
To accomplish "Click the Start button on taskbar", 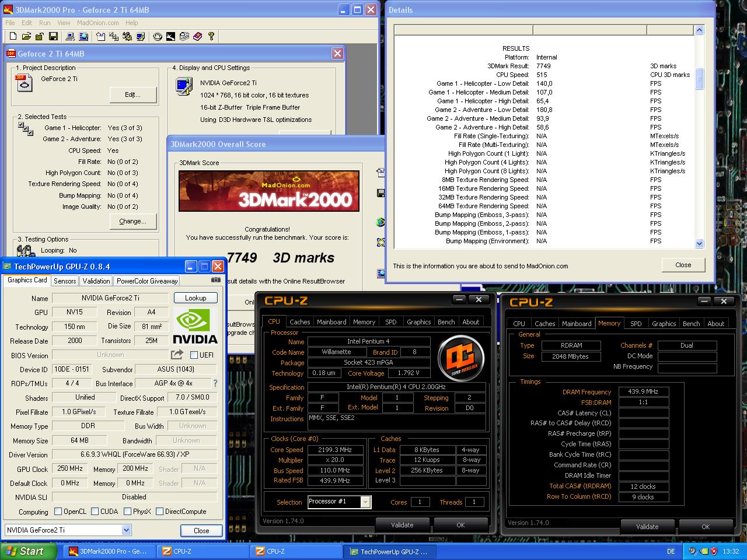I will point(28,551).
